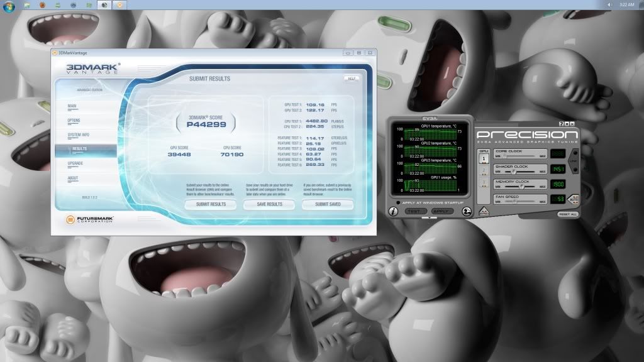Open EVGA Precision information icon

tap(393, 212)
